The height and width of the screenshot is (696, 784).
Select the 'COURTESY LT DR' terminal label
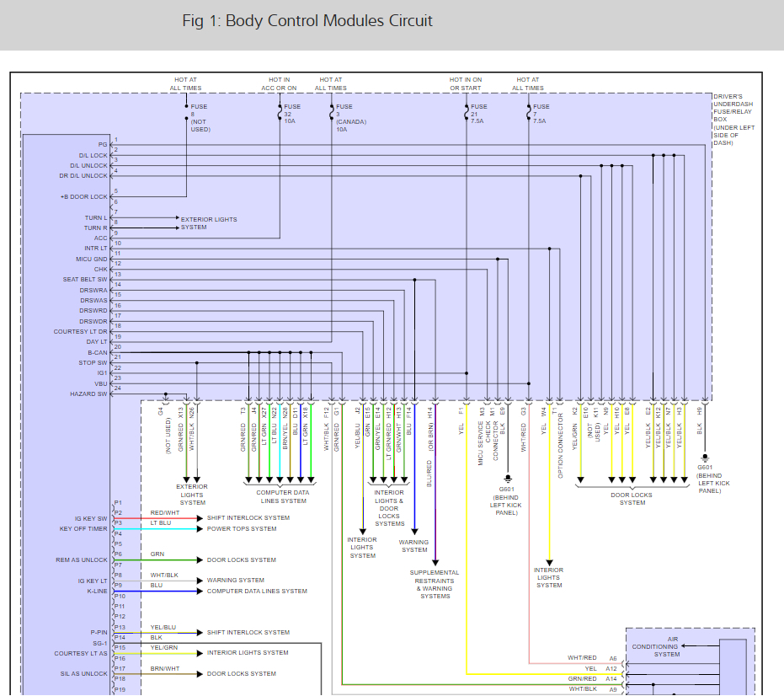point(81,331)
